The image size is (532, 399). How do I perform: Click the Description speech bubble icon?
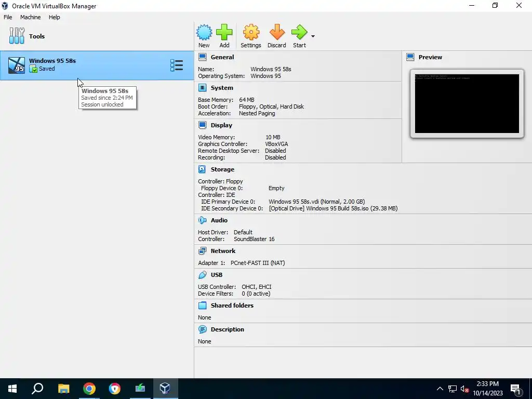pyautogui.click(x=202, y=329)
